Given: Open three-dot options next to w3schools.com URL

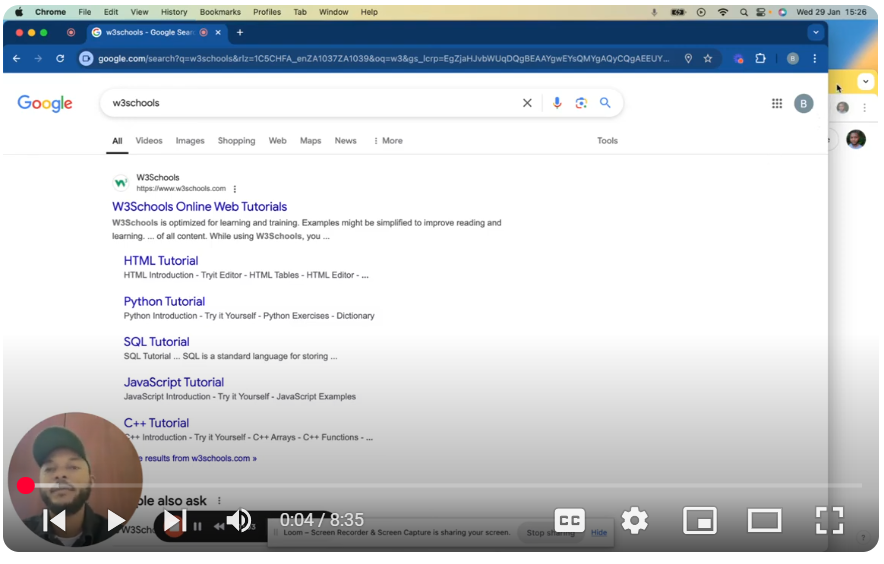Looking at the screenshot, I should pos(235,190).
